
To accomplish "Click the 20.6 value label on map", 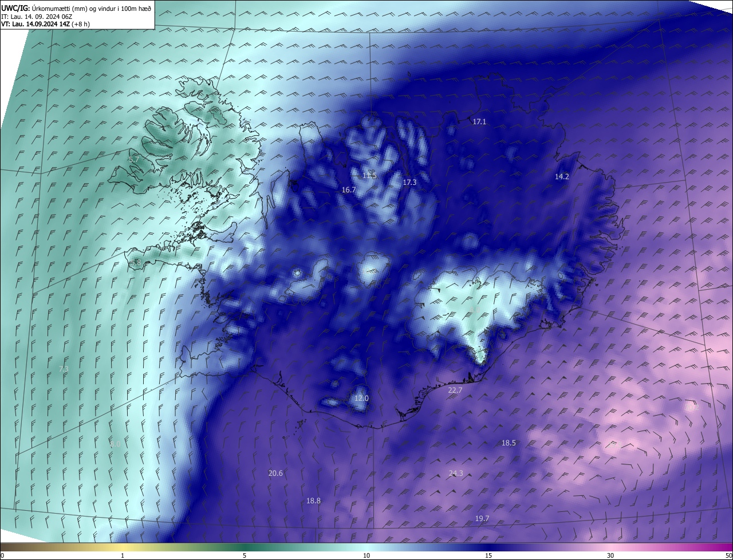I will (275, 473).
